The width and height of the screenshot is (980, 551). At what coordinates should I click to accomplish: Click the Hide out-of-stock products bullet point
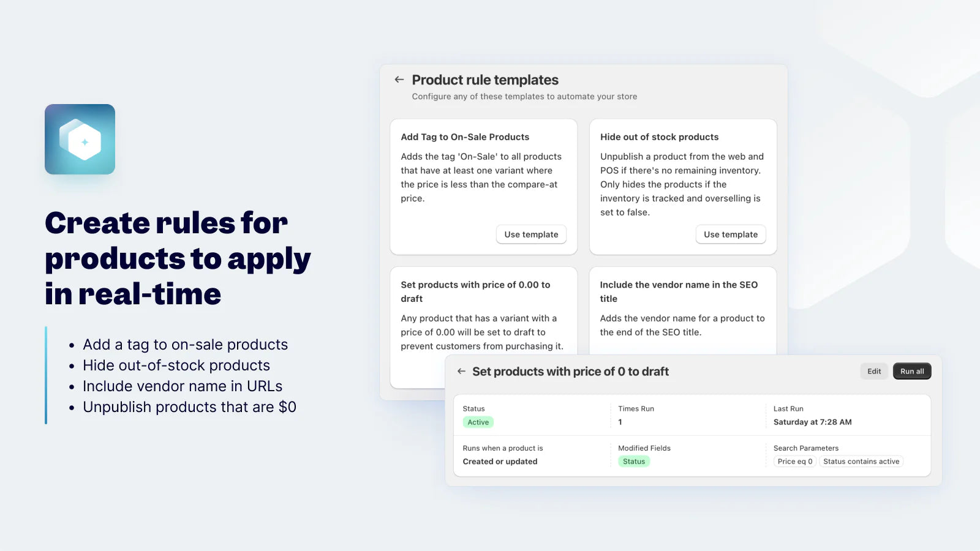click(x=176, y=365)
